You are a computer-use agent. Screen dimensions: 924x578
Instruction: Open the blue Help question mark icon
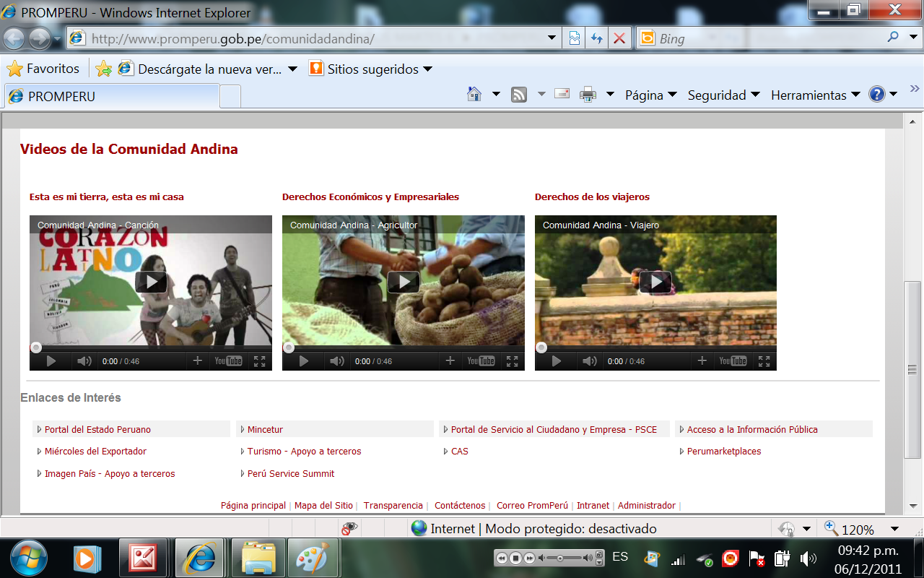tap(877, 95)
